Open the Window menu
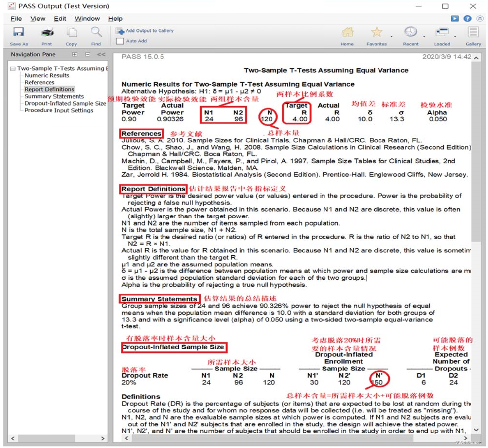Image resolution: width=488 pixels, height=448 pixels. 87,19
